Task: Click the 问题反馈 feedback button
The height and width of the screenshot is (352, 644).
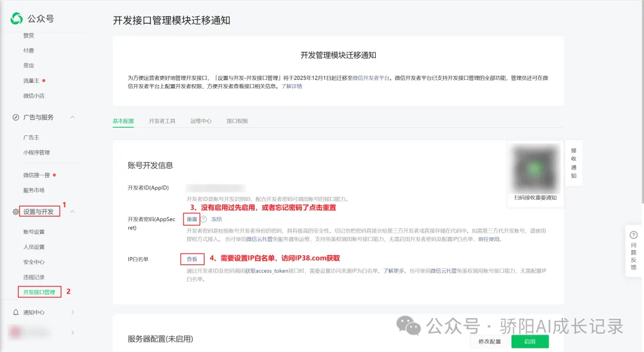Action: click(x=634, y=251)
